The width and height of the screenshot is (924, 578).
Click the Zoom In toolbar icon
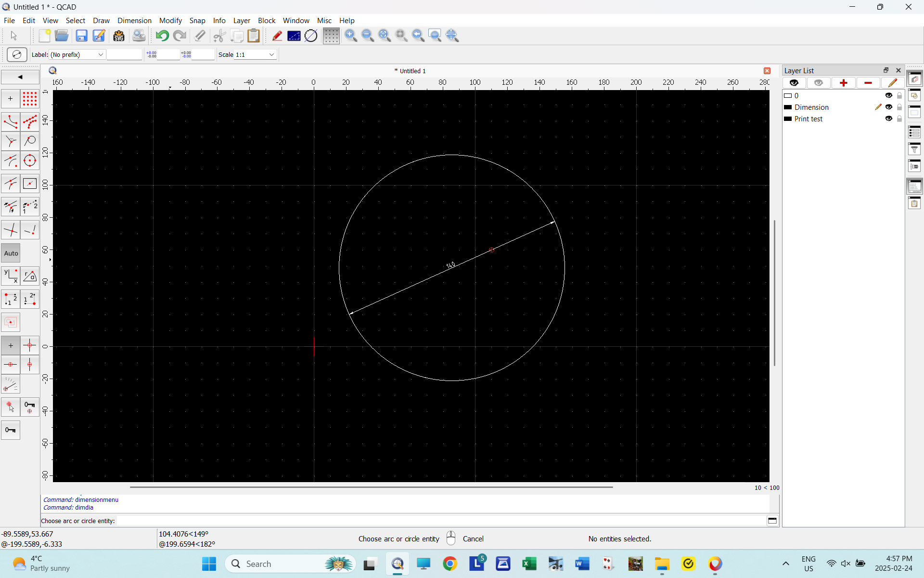(x=350, y=35)
